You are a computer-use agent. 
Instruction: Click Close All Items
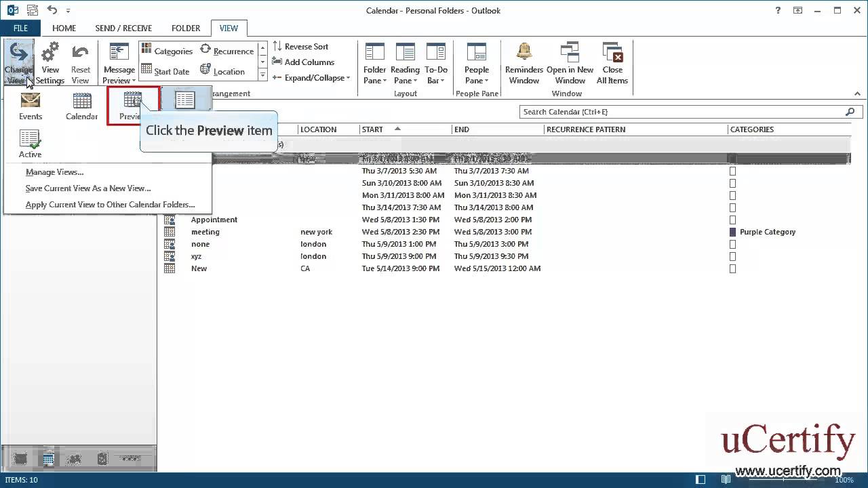coord(612,63)
